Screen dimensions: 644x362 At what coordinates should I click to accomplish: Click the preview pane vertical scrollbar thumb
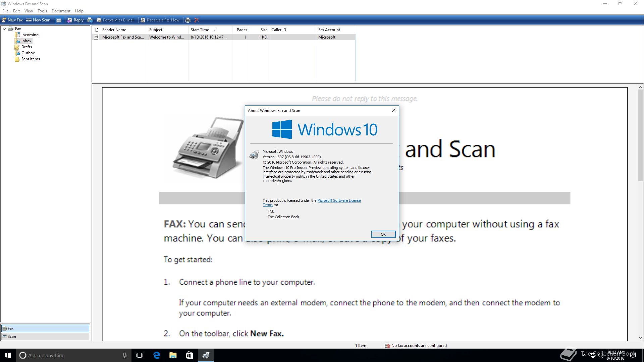pos(640,136)
